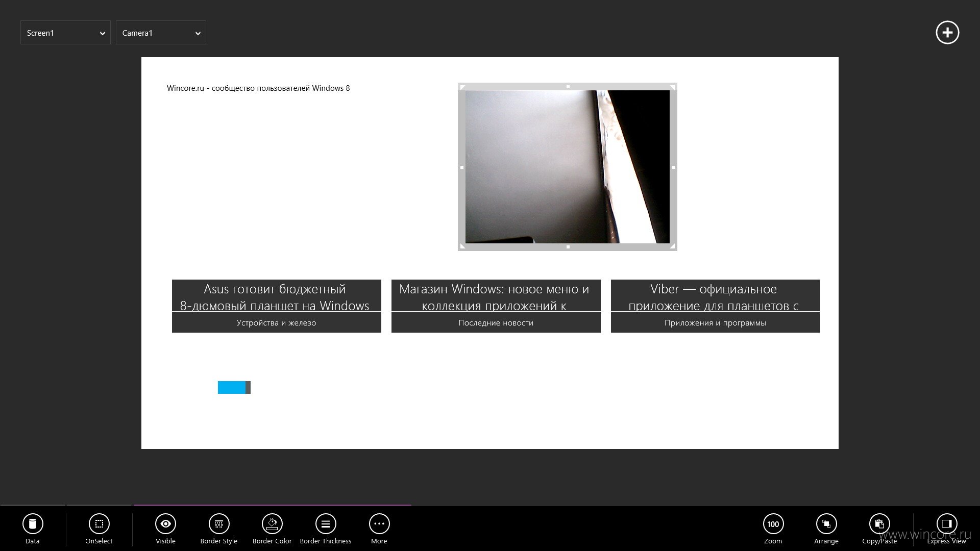Open the OnSelect behavior settings
Image resolution: width=980 pixels, height=551 pixels.
point(99,529)
